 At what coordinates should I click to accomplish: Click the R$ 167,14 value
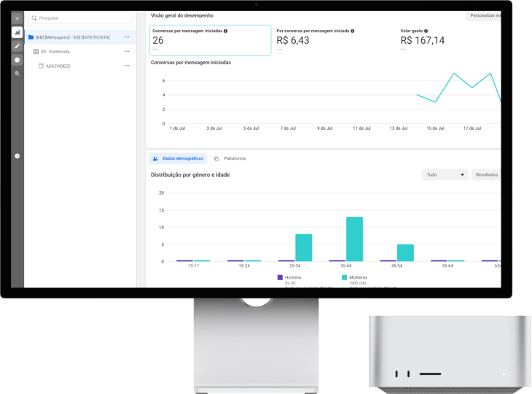423,40
